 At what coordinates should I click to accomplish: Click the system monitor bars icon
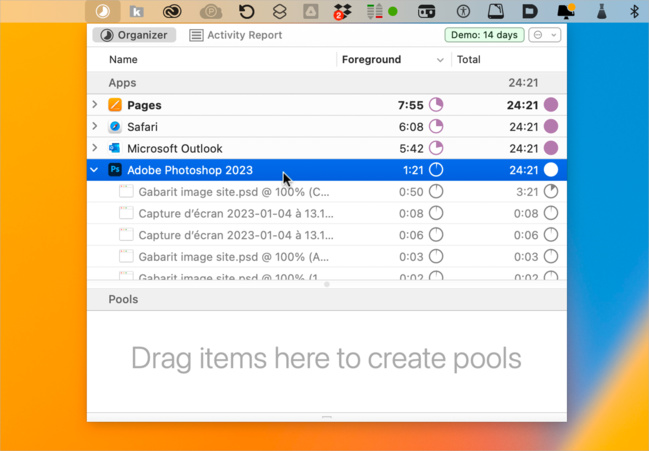[375, 12]
